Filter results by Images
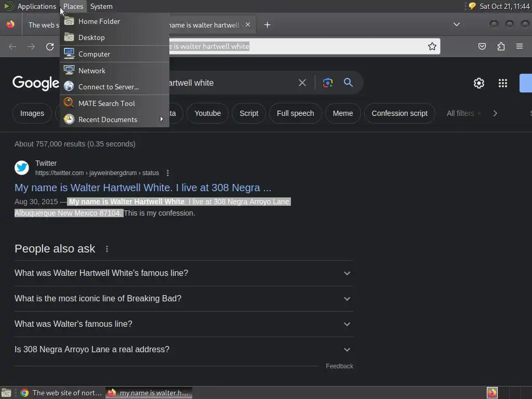This screenshot has height=399, width=532. pyautogui.click(x=32, y=113)
